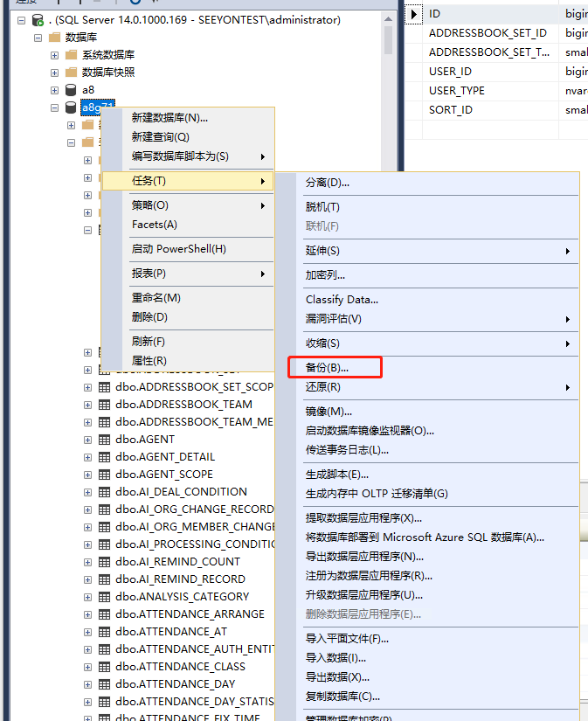Click table icon of dbo.ATTENDANCE_CLASS
588x721 pixels.
104,667
